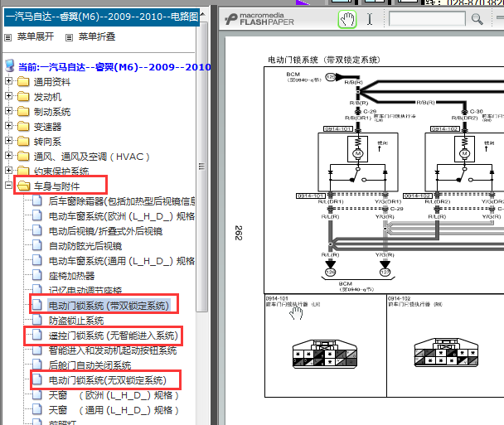Screen dimensions: 504x425
Task: Open 电动车窗系统(通用 L_H_D) document
Action: pyautogui.click(x=122, y=261)
